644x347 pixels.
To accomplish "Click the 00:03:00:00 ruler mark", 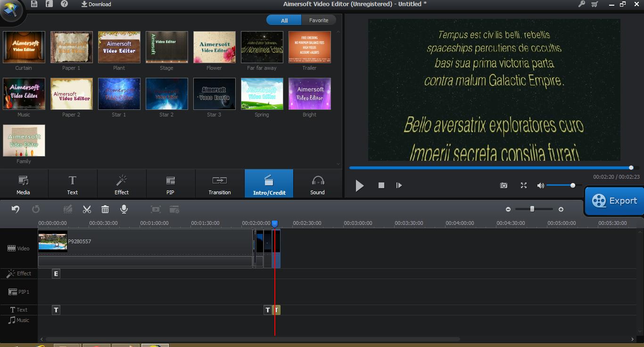I will [x=358, y=223].
